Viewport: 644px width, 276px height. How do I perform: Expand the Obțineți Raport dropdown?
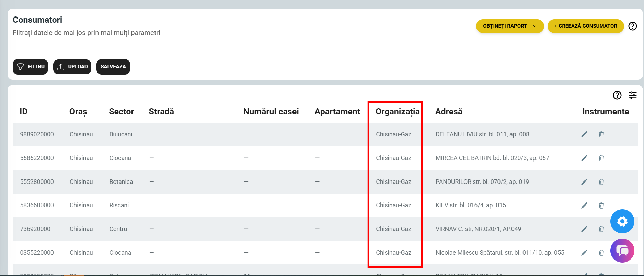(509, 26)
